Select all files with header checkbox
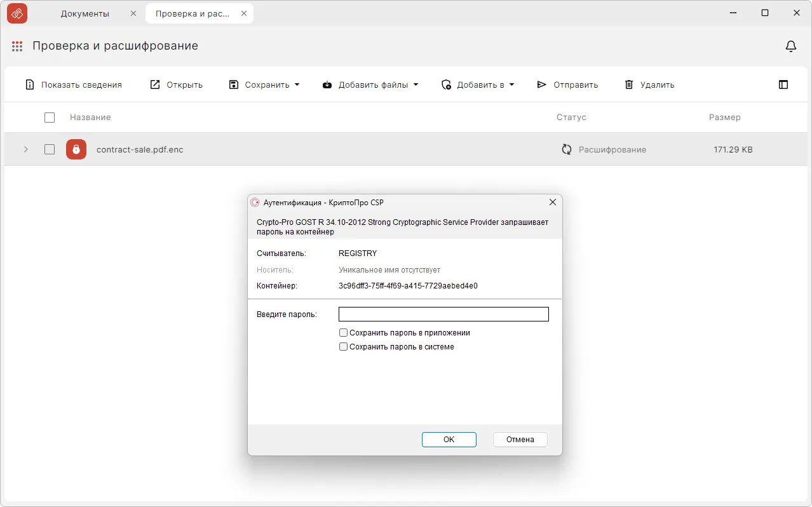The image size is (812, 507). point(50,118)
